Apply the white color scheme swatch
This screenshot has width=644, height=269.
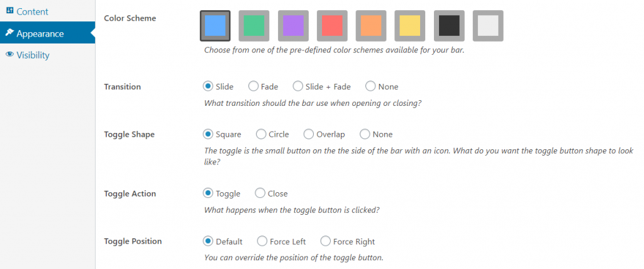[488, 26]
